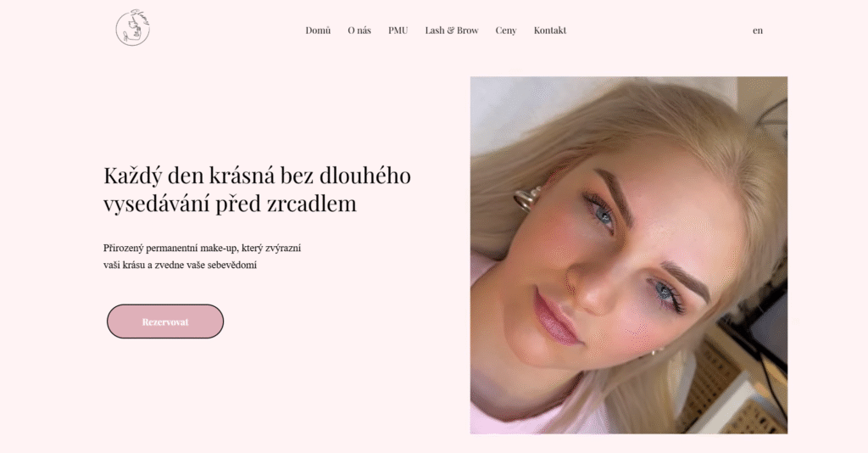This screenshot has width=868, height=453.
Task: Click the pink Rezervovat button
Action: (165, 322)
